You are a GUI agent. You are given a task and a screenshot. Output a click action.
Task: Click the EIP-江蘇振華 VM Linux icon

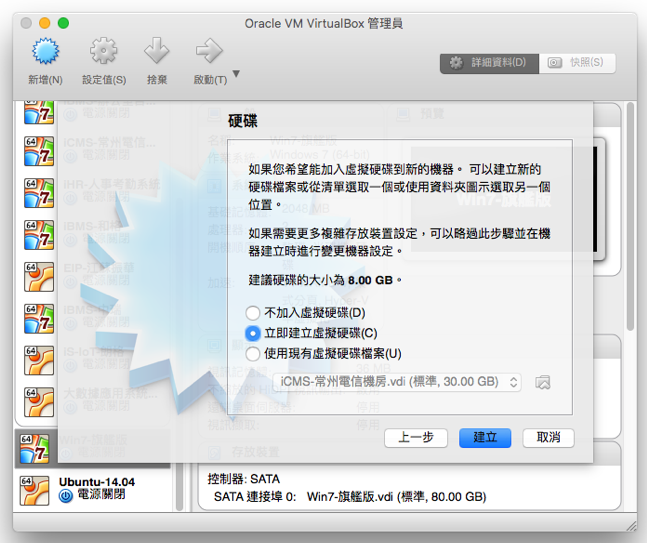pos(39,277)
